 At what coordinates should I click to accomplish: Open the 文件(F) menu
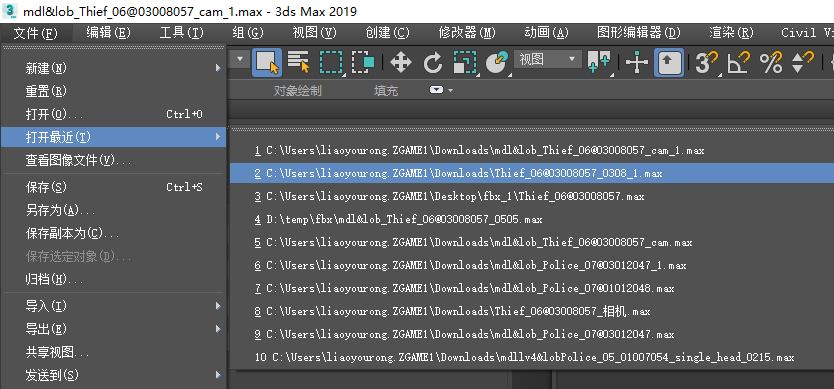(x=36, y=33)
